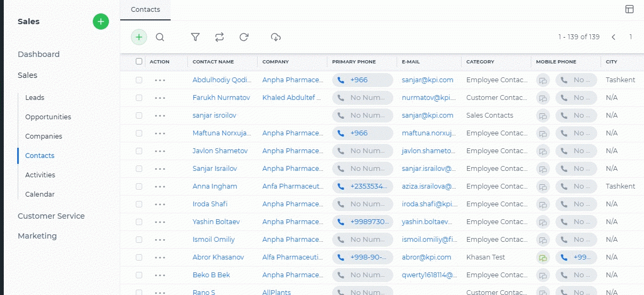Viewport: 644px width, 295px height.
Task: Go to previous page with the left chevron
Action: click(613, 37)
